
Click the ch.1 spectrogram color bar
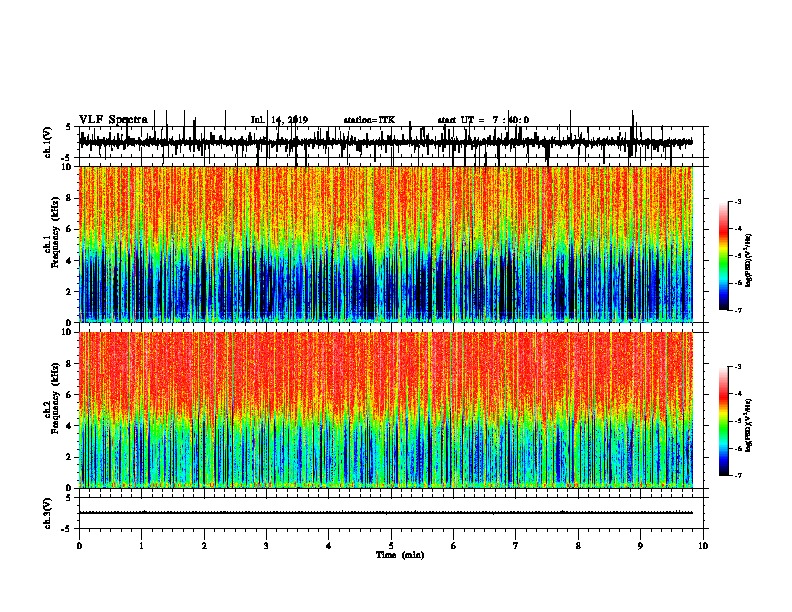724,256
